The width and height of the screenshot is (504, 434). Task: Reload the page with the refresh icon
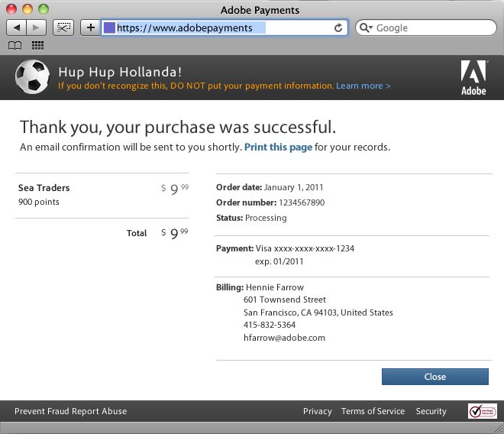pos(338,28)
